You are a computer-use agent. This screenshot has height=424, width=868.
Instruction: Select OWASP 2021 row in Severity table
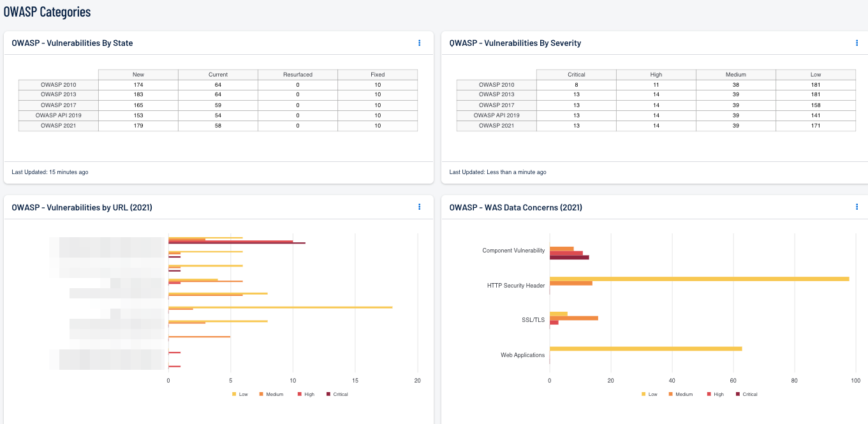pos(656,126)
